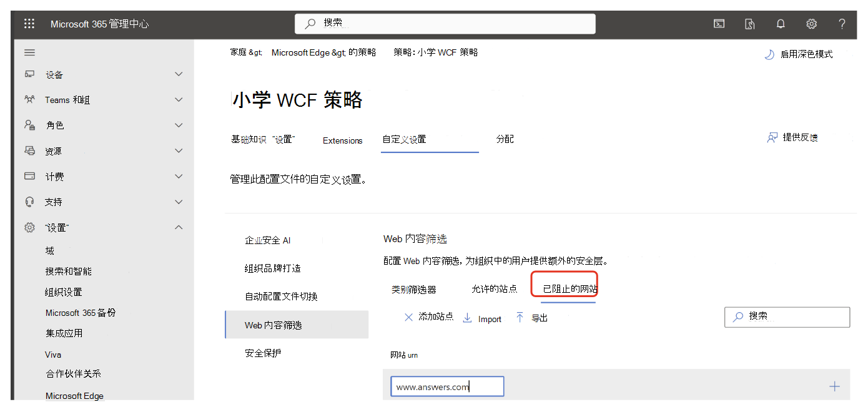Expand the 设备 devices section

[179, 74]
